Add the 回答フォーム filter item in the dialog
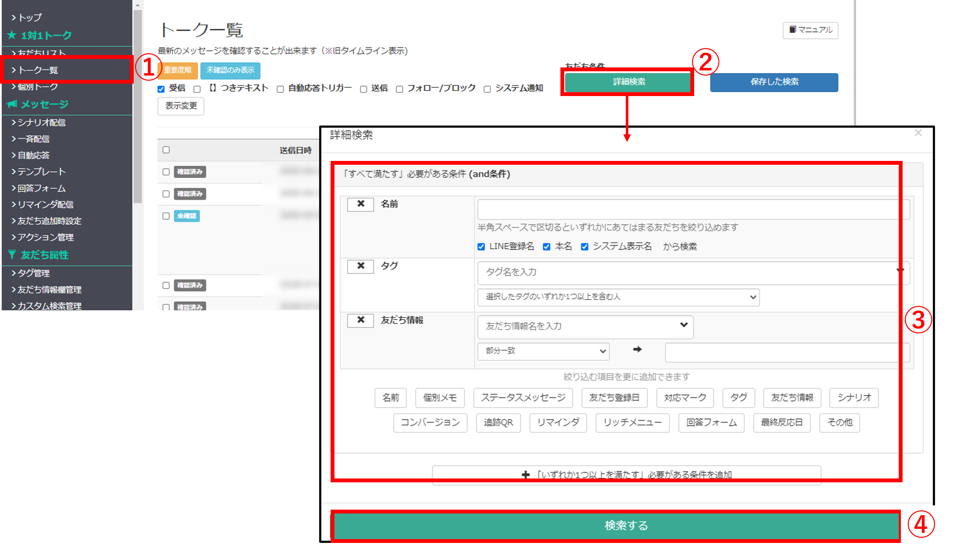Viewport: 953px width, 560px height. (x=711, y=423)
